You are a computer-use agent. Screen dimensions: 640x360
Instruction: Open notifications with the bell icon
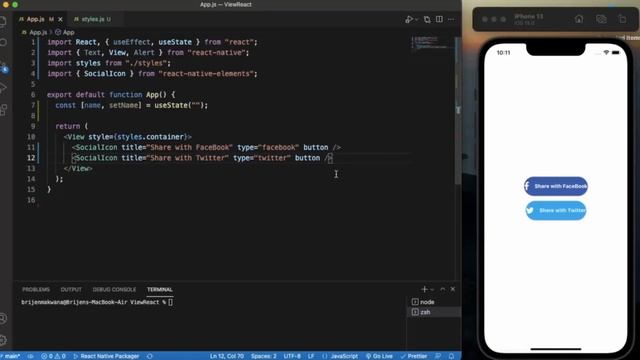pos(451,356)
